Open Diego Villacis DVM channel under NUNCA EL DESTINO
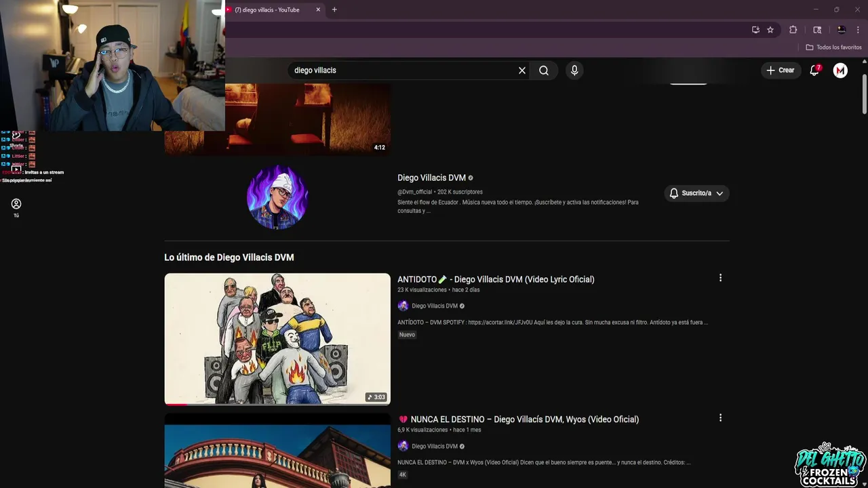This screenshot has width=868, height=488. pos(434,446)
